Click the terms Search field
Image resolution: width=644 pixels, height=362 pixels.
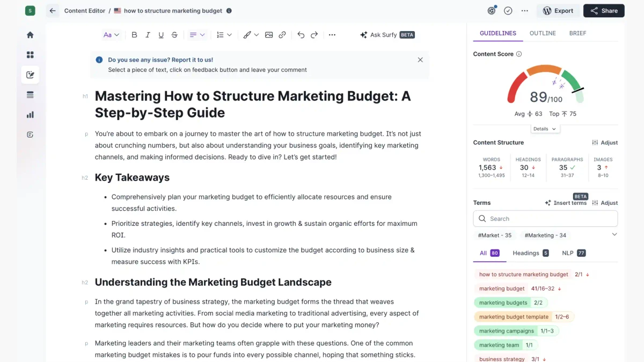pos(545,219)
